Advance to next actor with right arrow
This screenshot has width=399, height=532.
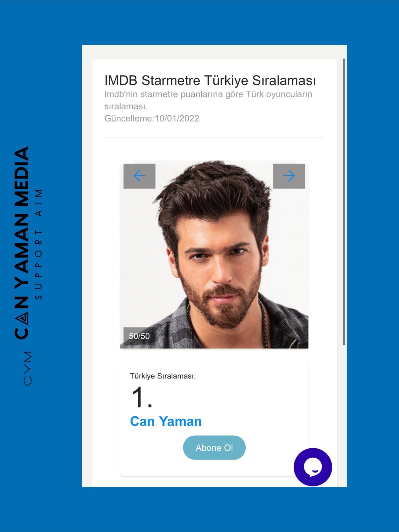[289, 176]
